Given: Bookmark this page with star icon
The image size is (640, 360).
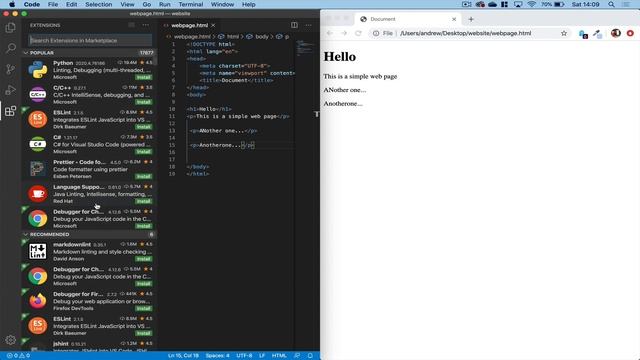Looking at the screenshot, I should tap(564, 33).
